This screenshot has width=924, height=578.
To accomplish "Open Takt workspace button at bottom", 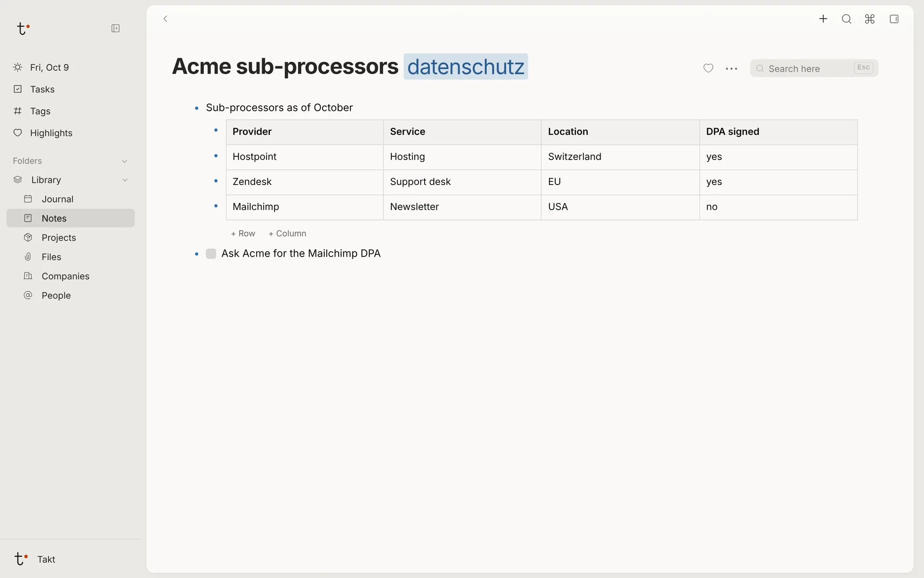I will [x=35, y=559].
